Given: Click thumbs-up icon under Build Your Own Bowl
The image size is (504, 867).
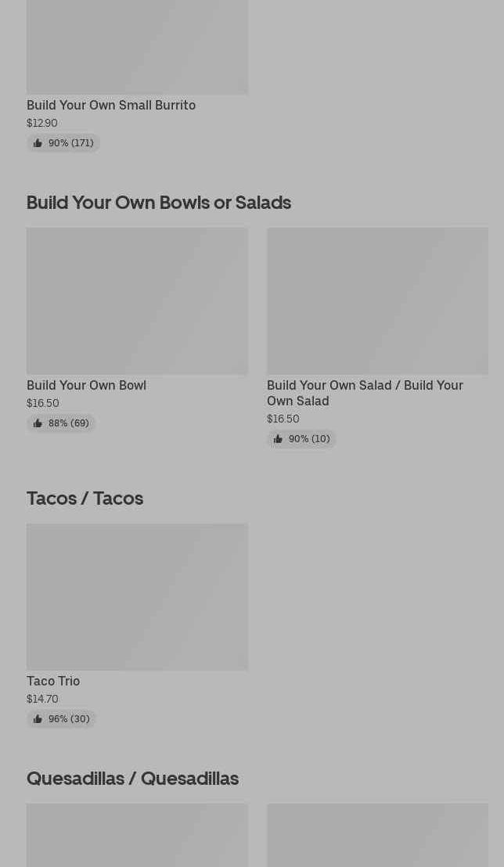Looking at the screenshot, I should pos(38,423).
